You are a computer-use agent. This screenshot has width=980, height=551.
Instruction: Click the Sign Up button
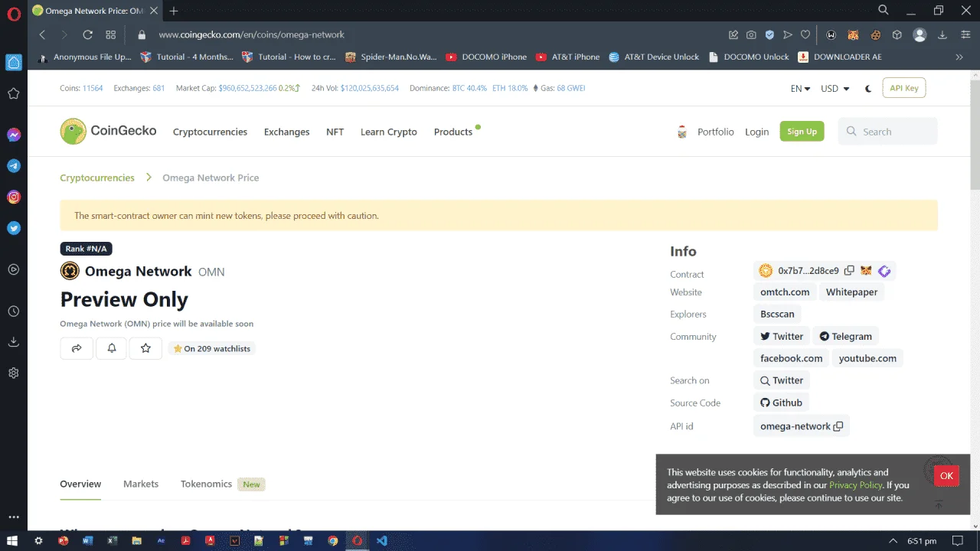(x=802, y=132)
